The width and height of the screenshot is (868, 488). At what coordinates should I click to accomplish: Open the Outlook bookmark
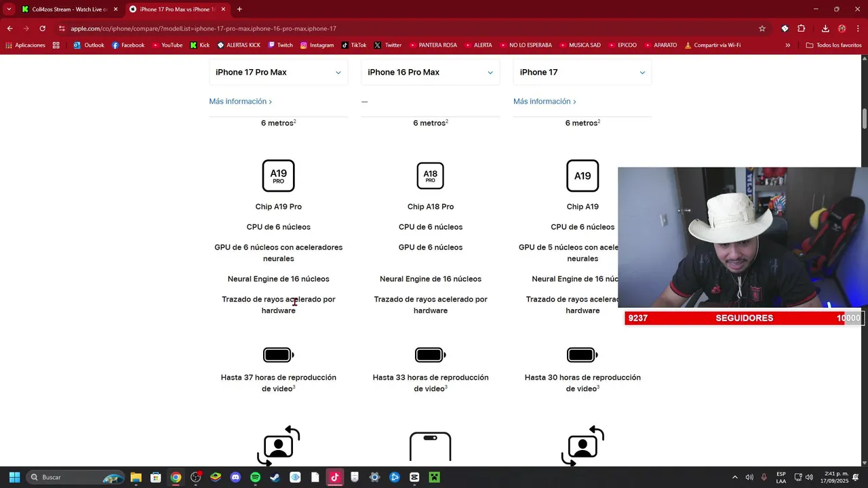[89, 45]
